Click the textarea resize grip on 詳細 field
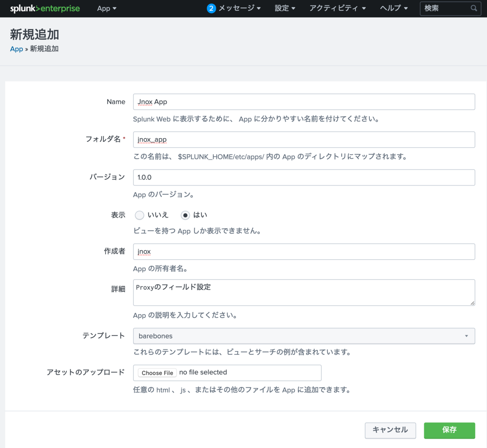 click(x=472, y=303)
